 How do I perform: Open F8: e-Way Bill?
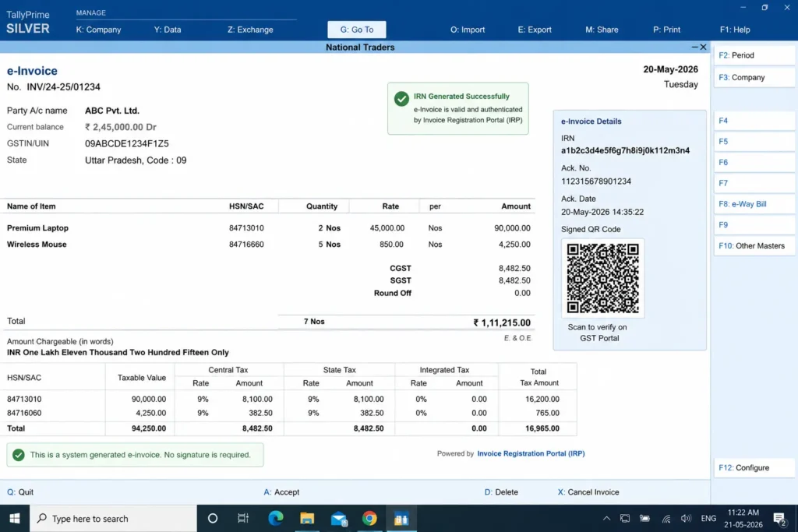754,204
